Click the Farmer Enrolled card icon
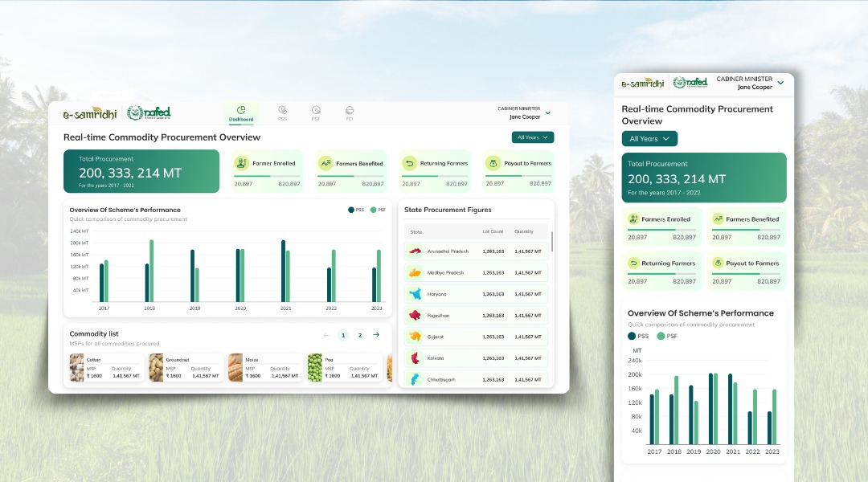The width and height of the screenshot is (868, 482). (x=241, y=163)
